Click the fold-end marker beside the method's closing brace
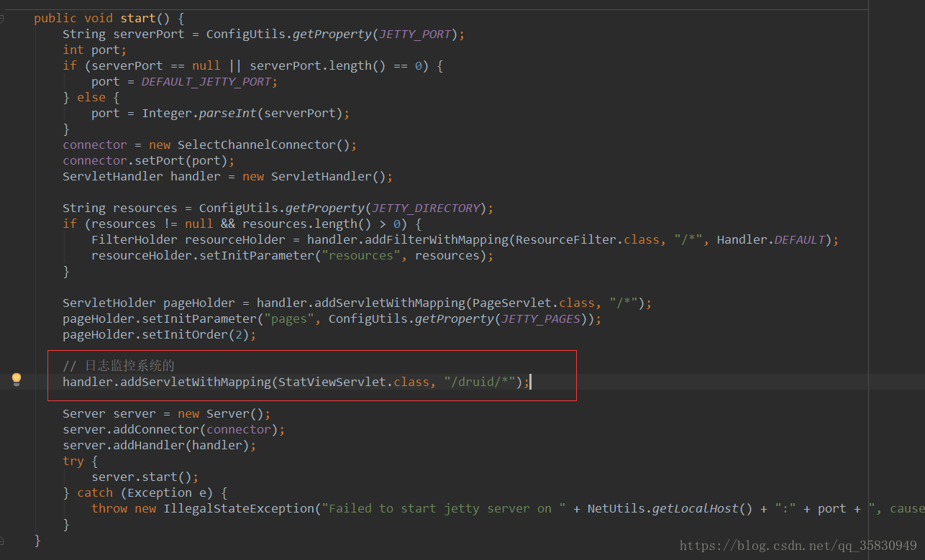This screenshot has width=925, height=560. 1,539
